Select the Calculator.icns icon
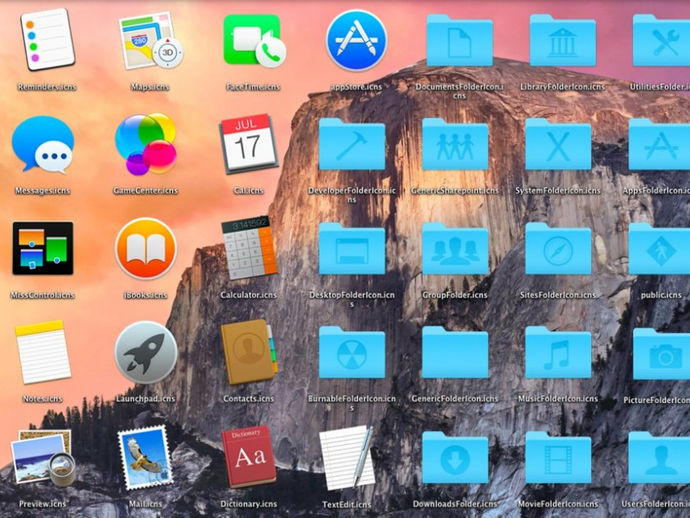Viewport: 690px width, 518px height. 249,247
